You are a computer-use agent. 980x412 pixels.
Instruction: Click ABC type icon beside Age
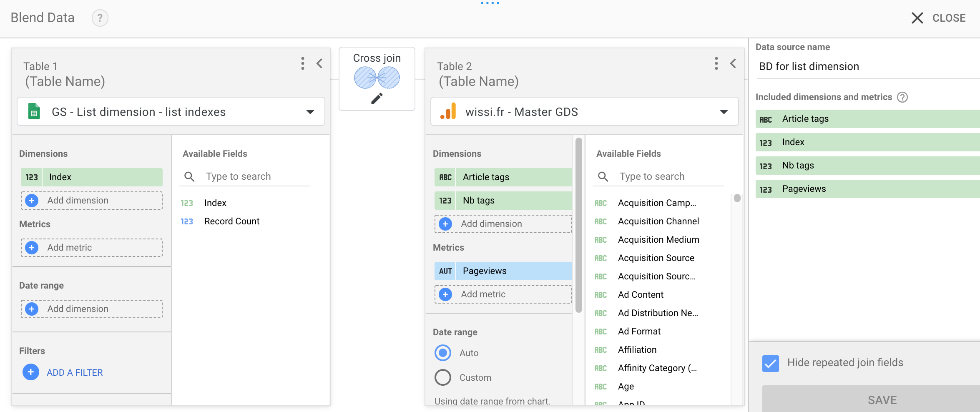pos(601,387)
